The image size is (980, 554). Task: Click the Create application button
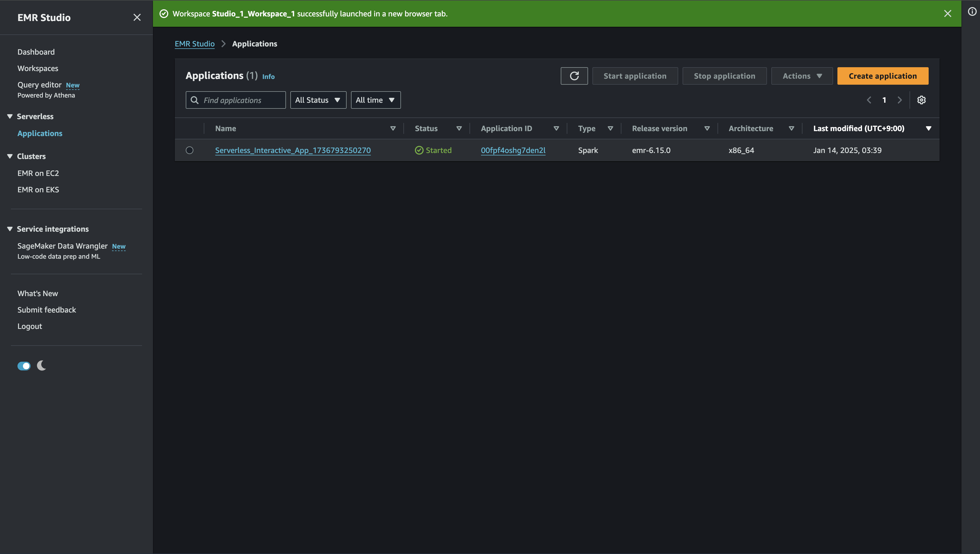[882, 76]
